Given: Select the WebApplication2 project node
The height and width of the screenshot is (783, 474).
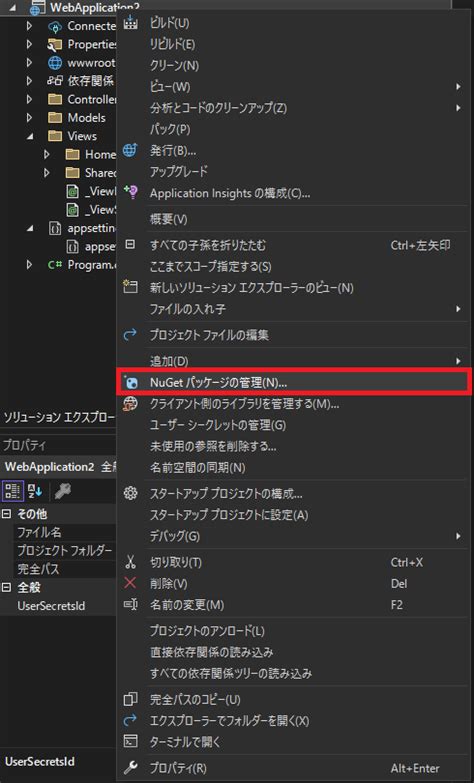Looking at the screenshot, I should [x=94, y=7].
